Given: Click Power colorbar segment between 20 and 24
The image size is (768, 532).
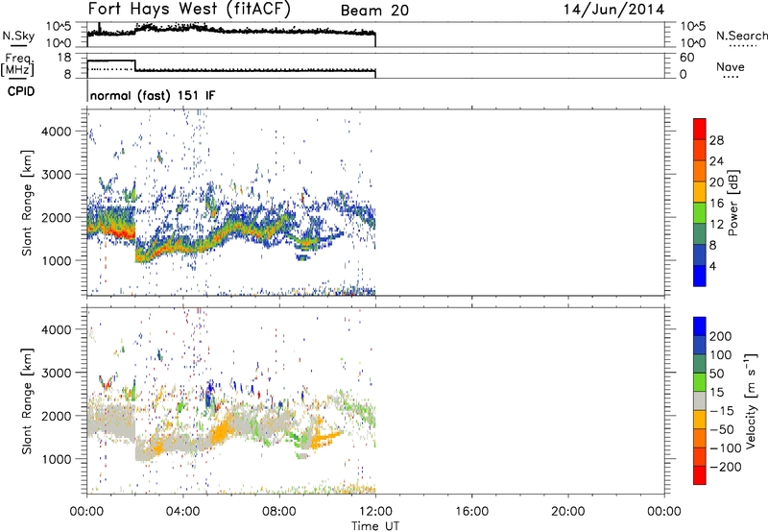Looking at the screenshot, I should [700, 171].
